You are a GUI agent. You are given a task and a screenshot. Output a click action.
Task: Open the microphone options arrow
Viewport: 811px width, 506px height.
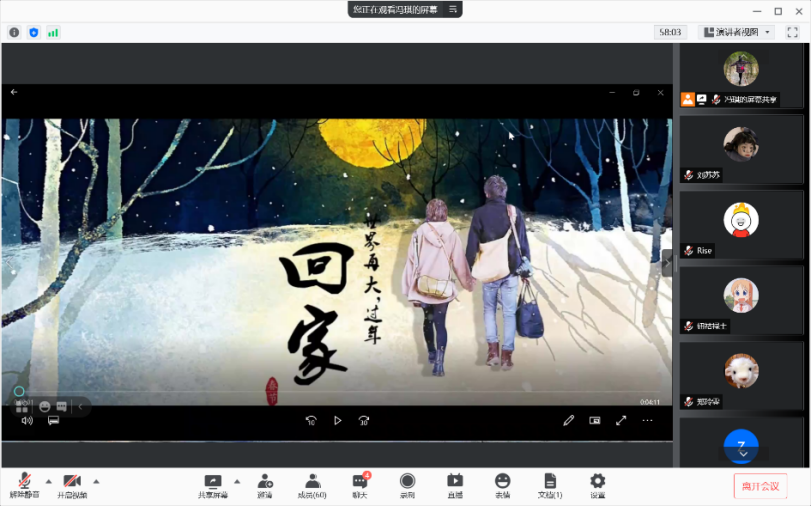pyautogui.click(x=46, y=481)
